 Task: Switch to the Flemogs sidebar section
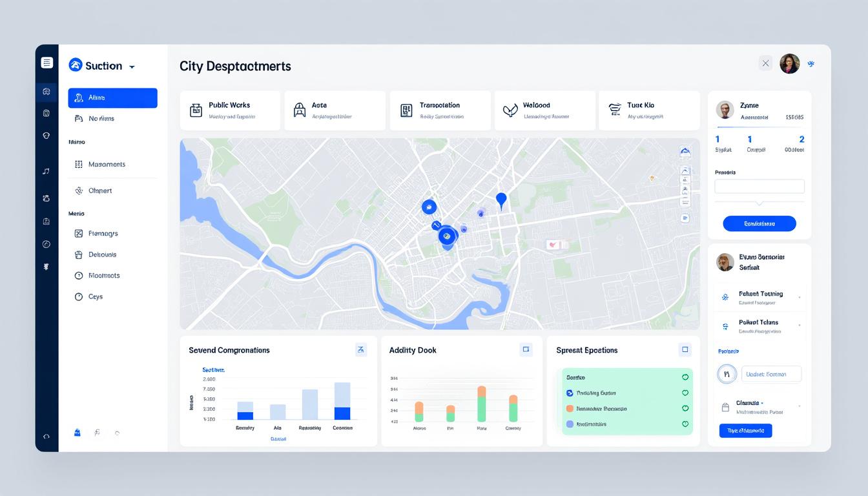tap(103, 233)
